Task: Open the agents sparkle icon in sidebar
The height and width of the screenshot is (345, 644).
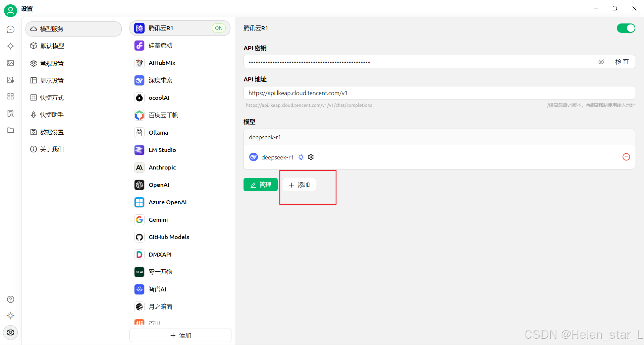Action: tap(10, 46)
